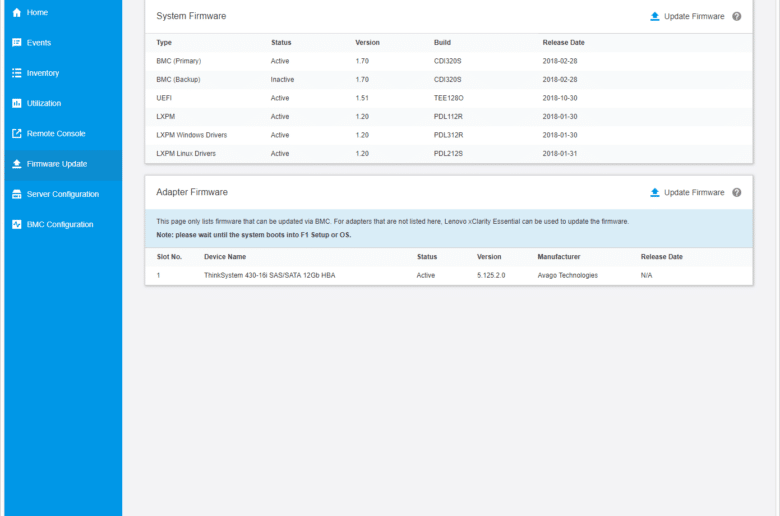Open help icon for Adapter Firmware
The width and height of the screenshot is (780, 516).
(x=737, y=193)
